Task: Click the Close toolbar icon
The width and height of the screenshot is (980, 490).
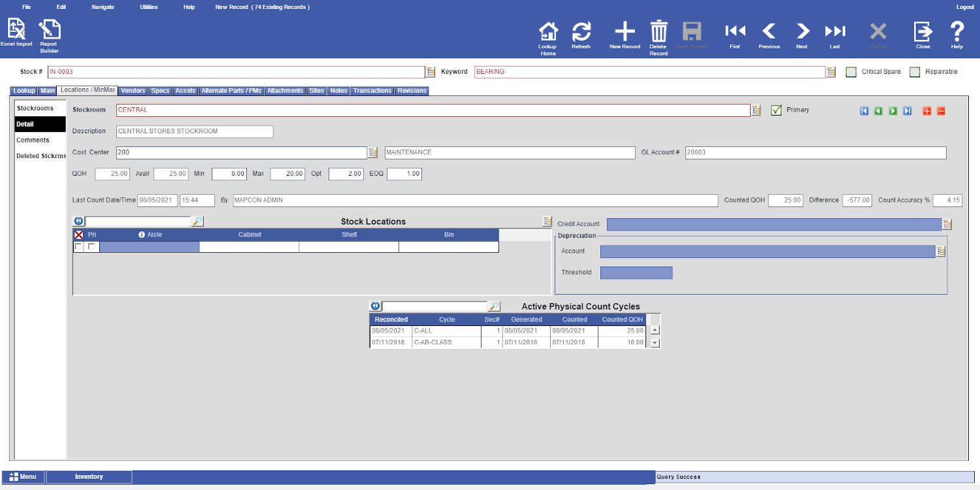Action: tap(923, 31)
